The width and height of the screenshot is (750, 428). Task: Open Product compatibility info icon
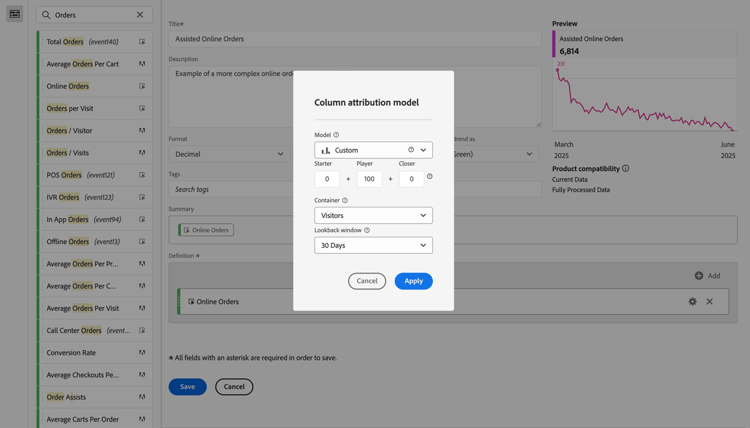click(626, 168)
